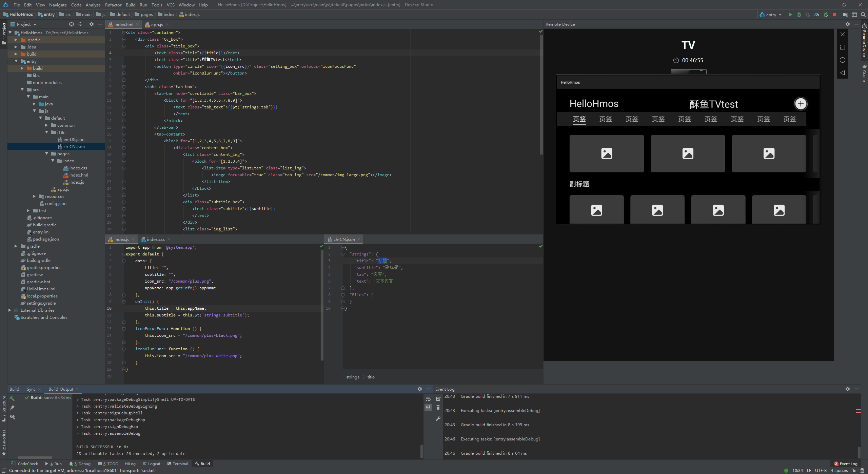Expand the .gradle folder in project tree
Viewport: 868px width, 474px height.
(16, 40)
